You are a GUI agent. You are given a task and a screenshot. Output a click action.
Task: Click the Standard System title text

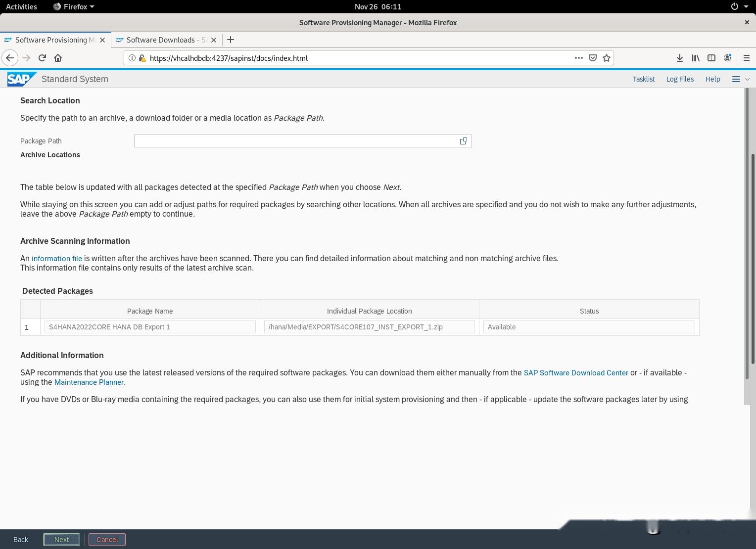click(75, 79)
